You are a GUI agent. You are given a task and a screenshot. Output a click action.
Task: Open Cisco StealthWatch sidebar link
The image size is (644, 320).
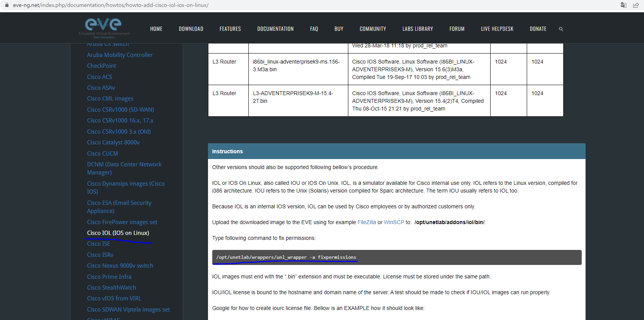[111, 288]
